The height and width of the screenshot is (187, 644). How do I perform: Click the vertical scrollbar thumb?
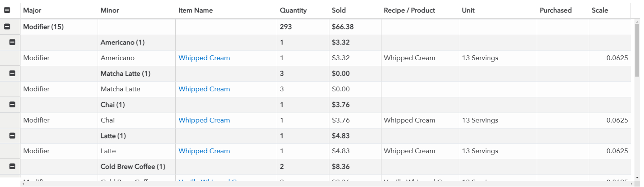point(637,50)
